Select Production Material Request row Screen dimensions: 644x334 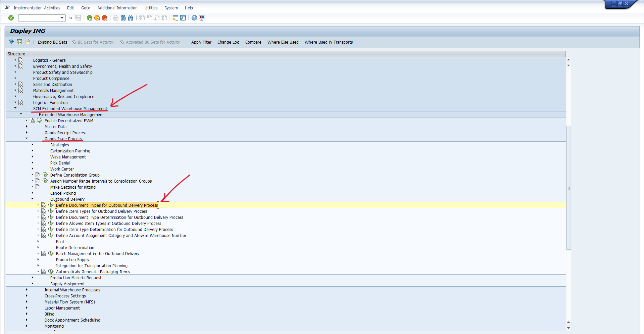[76, 278]
